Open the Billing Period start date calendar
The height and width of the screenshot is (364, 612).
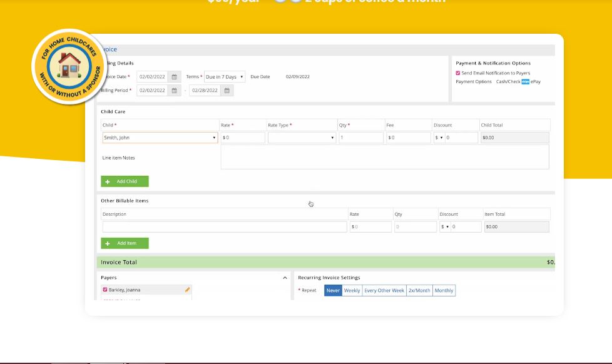point(175,91)
